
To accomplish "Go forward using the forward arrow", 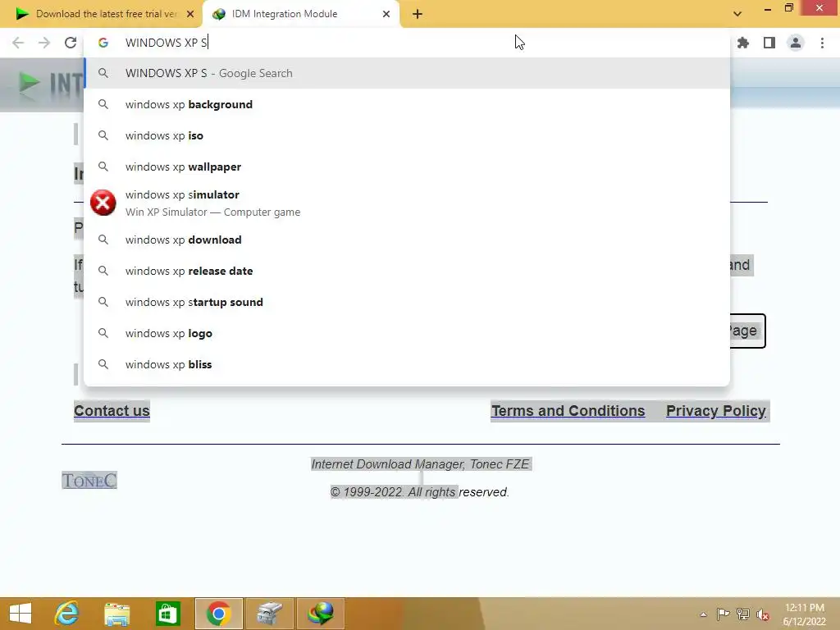I will [x=44, y=43].
